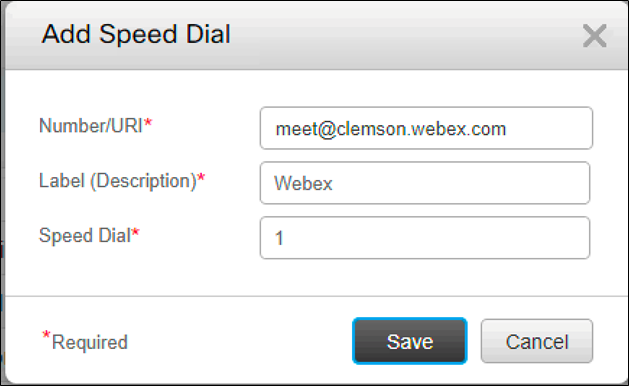Image resolution: width=629 pixels, height=386 pixels.
Task: Cancel adding the speed dial
Action: pos(537,341)
